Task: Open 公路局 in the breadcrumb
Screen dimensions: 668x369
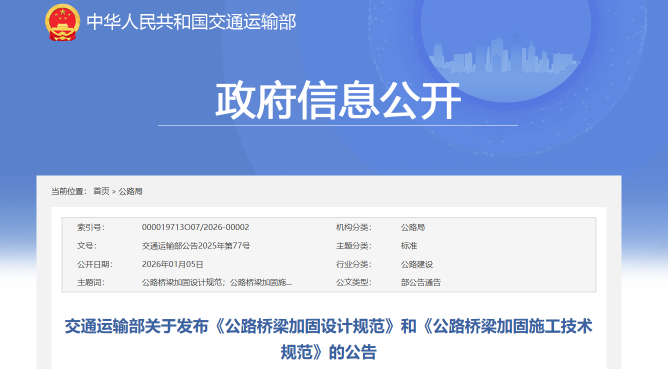Action: pyautogui.click(x=130, y=191)
